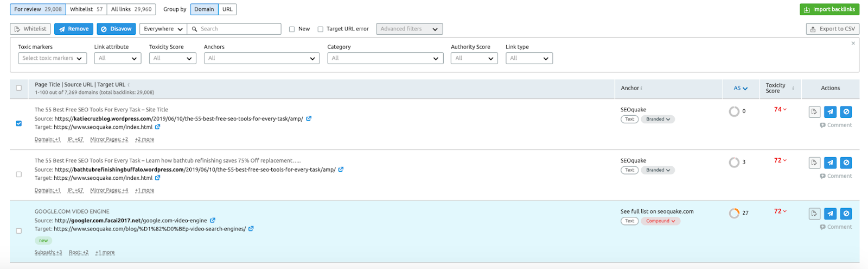Click the Import backlinks button
Viewport: 868px width, 269px height.
pyautogui.click(x=829, y=9)
